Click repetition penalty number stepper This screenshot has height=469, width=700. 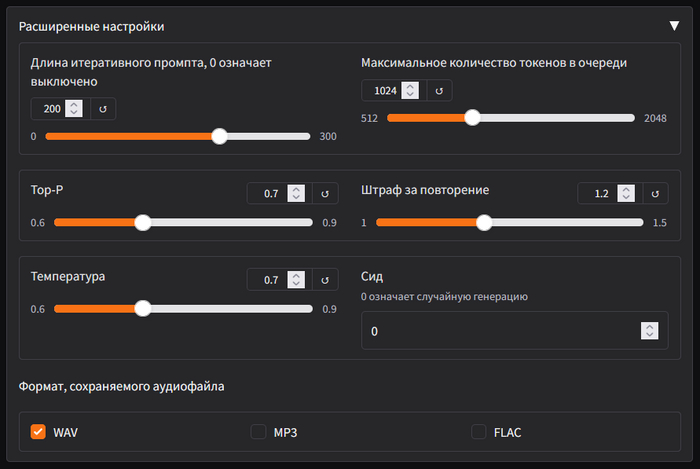click(625, 194)
